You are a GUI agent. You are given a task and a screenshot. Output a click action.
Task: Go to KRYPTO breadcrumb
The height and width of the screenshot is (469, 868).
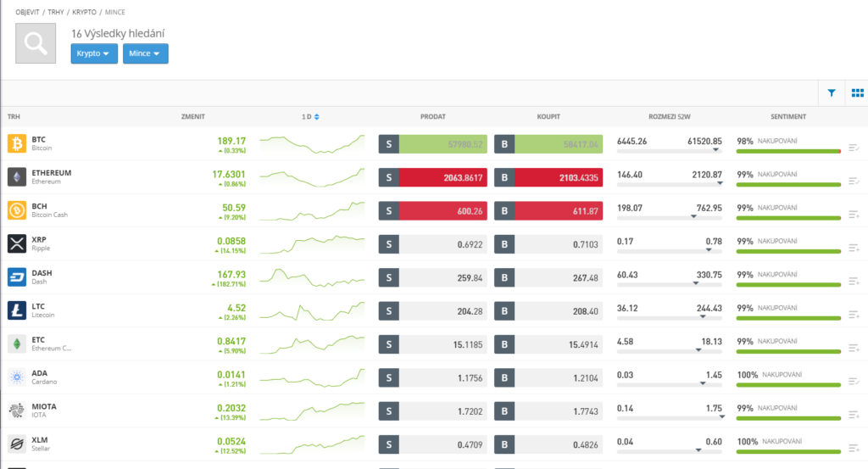(x=84, y=12)
